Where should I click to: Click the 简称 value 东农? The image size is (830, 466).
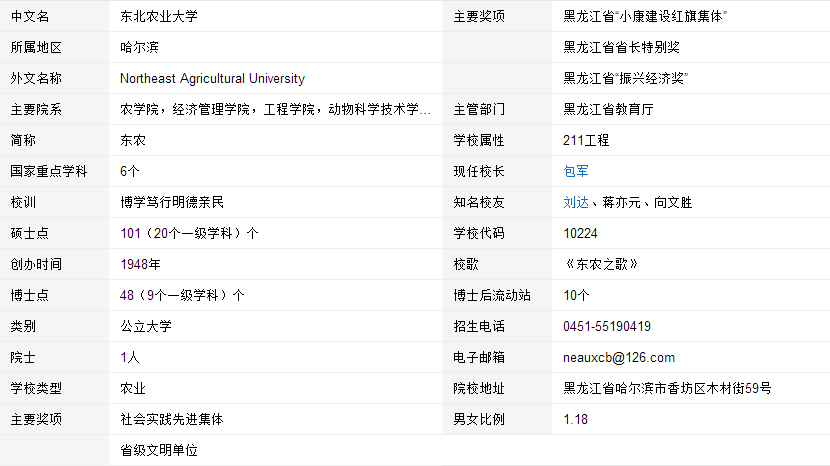pos(133,140)
